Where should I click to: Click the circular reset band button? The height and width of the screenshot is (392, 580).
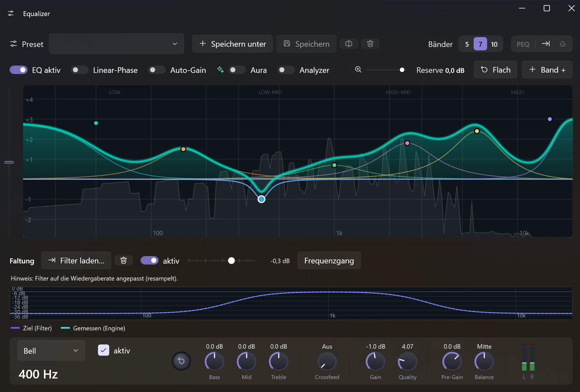coord(181,361)
